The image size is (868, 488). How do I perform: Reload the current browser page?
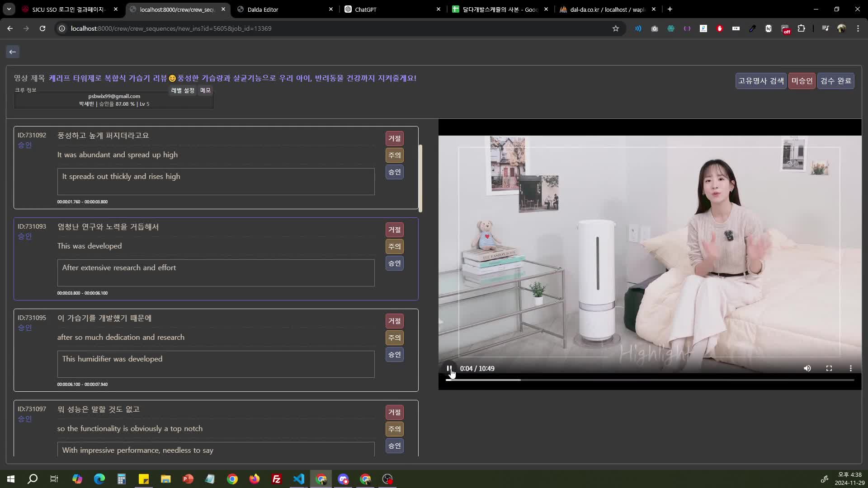point(42,28)
